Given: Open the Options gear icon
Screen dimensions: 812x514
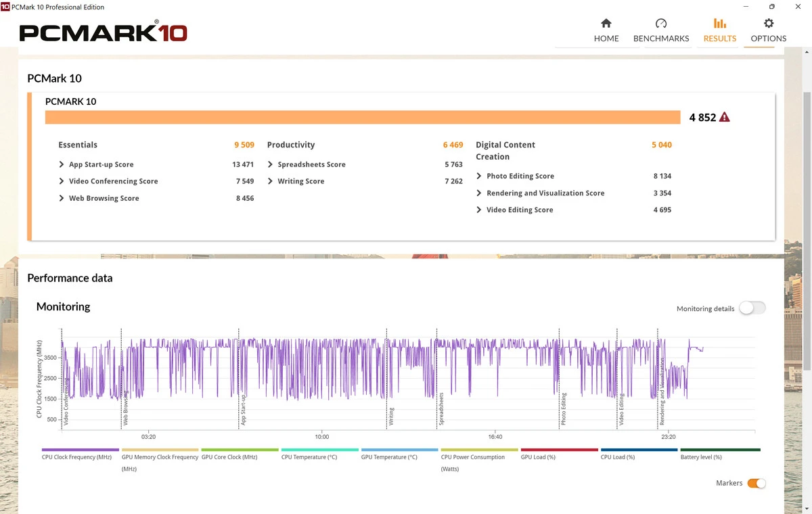Looking at the screenshot, I should pyautogui.click(x=768, y=24).
